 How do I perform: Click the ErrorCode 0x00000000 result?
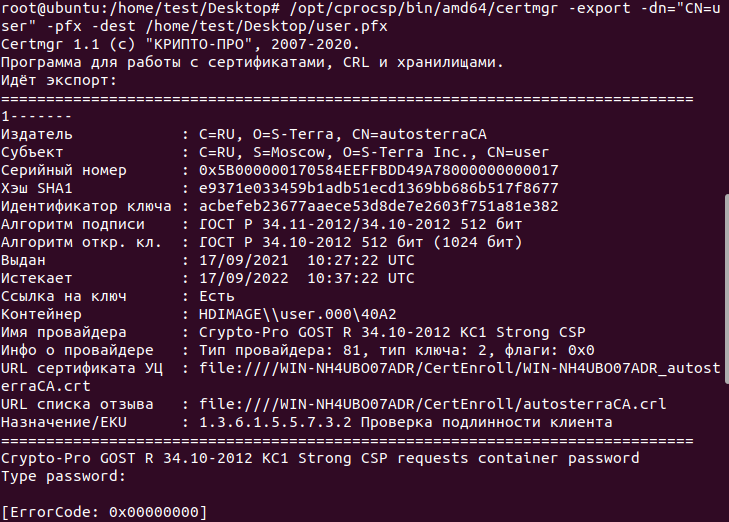(x=104, y=512)
